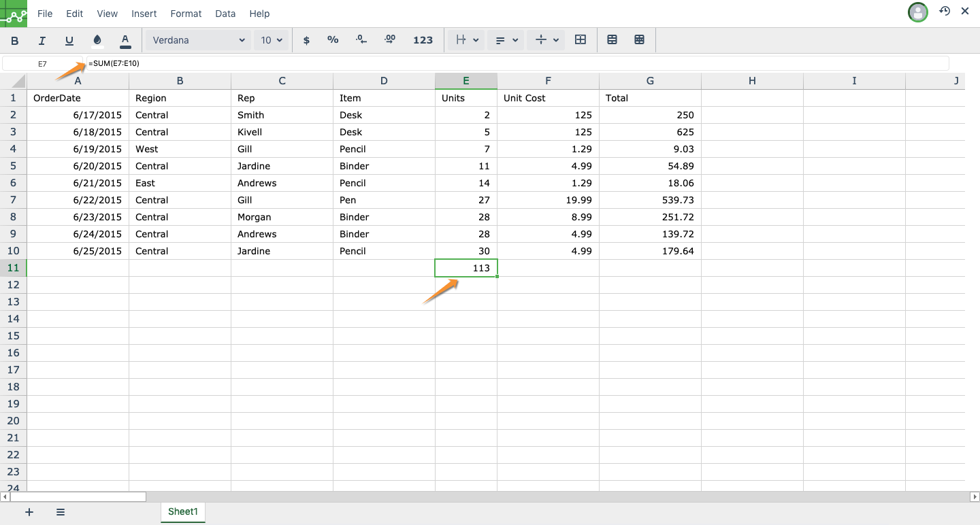The height and width of the screenshot is (525, 980).
Task: Click the split cells table icon
Action: point(639,40)
